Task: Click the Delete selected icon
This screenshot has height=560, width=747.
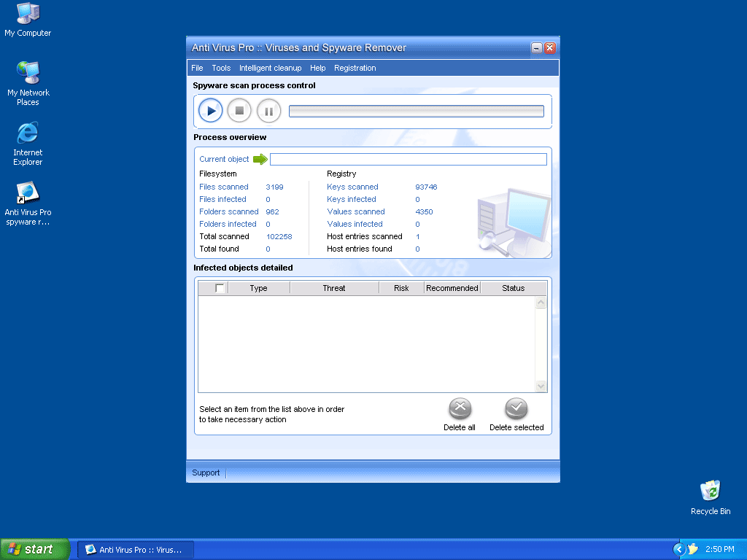Action: (516, 409)
